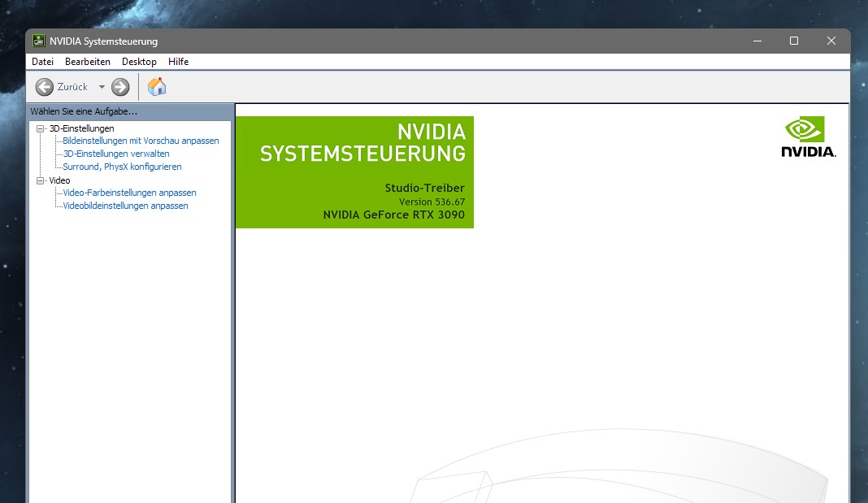
Task: Click the Forward arrow icon
Action: tap(120, 87)
